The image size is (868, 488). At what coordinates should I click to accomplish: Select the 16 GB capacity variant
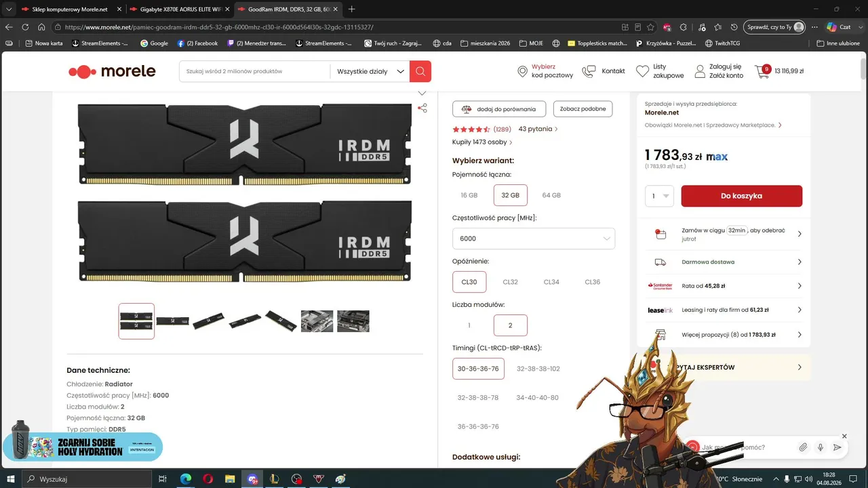tap(469, 195)
